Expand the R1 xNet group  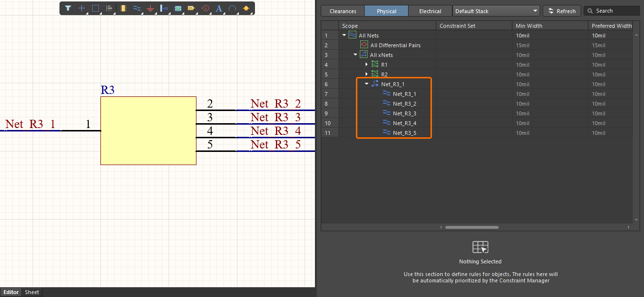(367, 64)
